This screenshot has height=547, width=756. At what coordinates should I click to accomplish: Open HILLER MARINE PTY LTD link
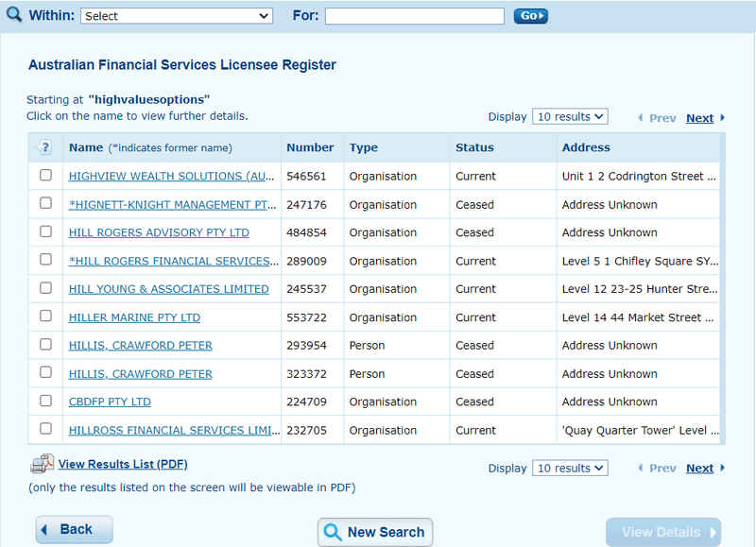[134, 317]
